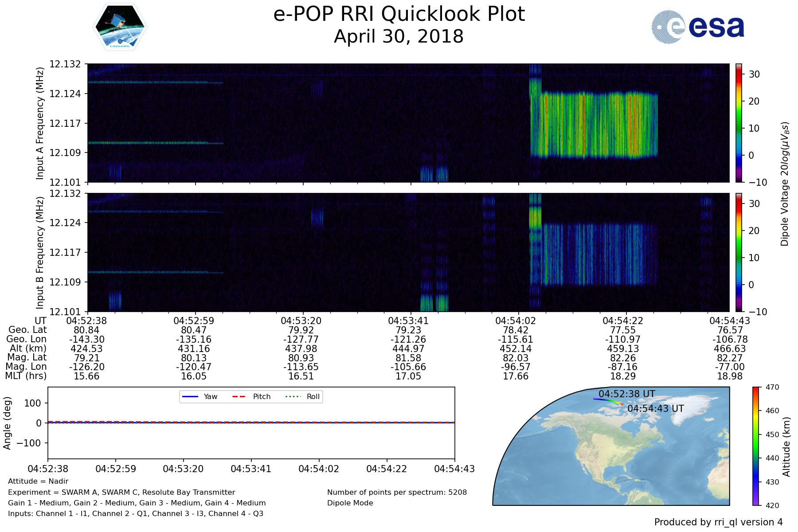This screenshot has height=532, width=798.
Task: Click the strong signal burst in Input A spectrogram
Action: (x=594, y=125)
